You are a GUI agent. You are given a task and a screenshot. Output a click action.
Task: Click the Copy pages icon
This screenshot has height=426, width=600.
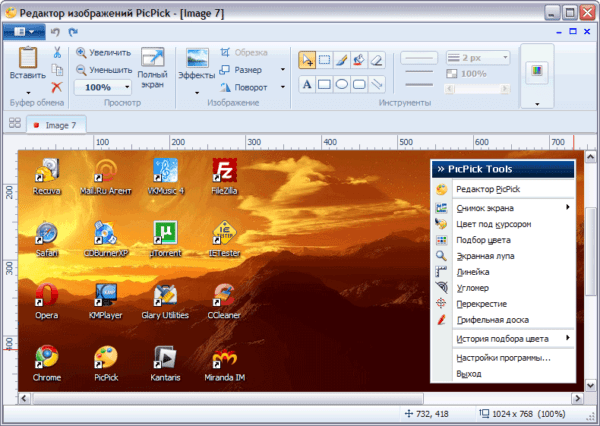57,70
